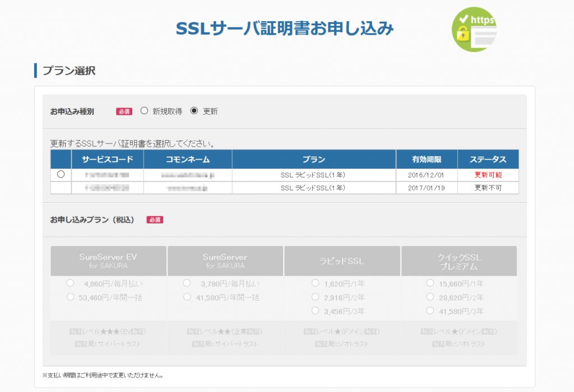Click the SureServer EV for SAKURA header

(x=108, y=261)
